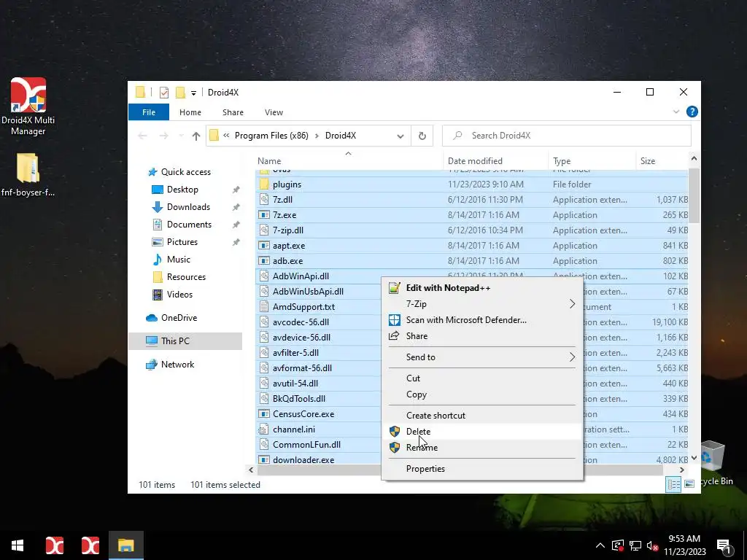747x560 pixels.
Task: Select the plugins folder row
Action: tap(472, 184)
